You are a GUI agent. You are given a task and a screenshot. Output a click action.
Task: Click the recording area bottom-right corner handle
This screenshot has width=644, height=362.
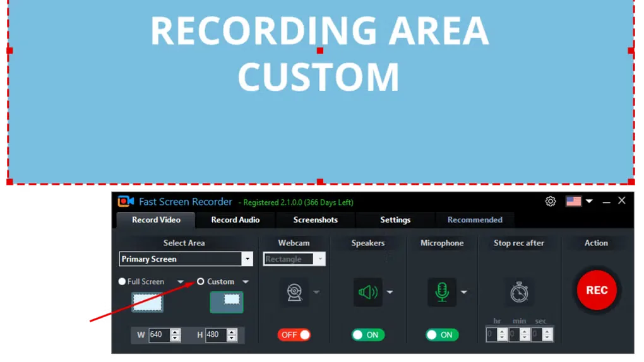(x=631, y=182)
